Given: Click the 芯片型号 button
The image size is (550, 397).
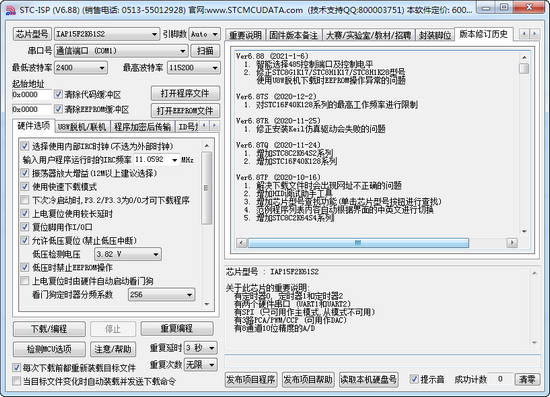Looking at the screenshot, I should pyautogui.click(x=32, y=34).
